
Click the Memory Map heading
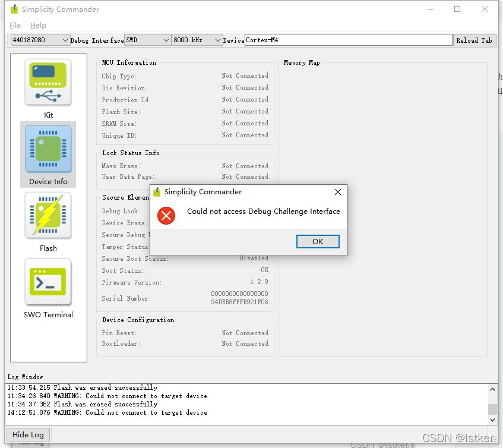pyautogui.click(x=302, y=63)
